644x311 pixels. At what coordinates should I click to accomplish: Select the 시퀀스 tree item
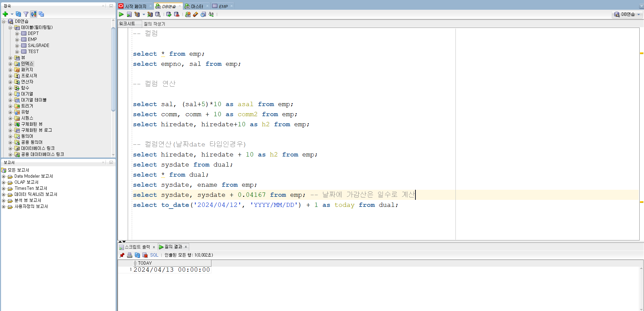click(x=27, y=118)
